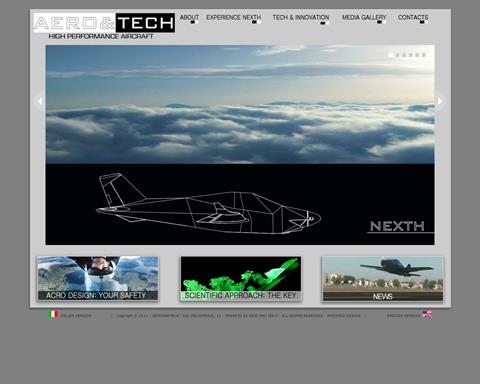Select the sixth slideshow indicator dot
The image size is (480, 384).
point(424,55)
